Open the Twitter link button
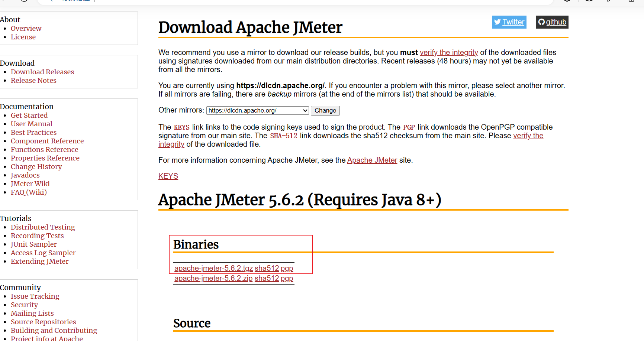This screenshot has height=341, width=644. coord(509,22)
